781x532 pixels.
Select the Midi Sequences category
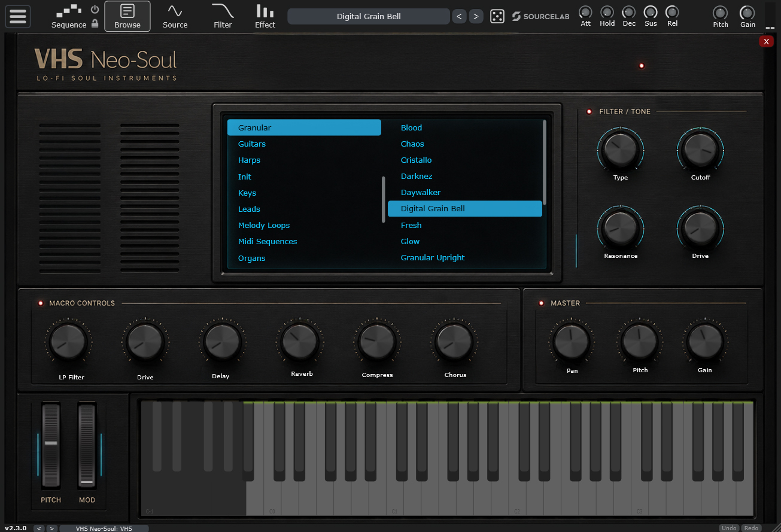[x=304, y=241]
